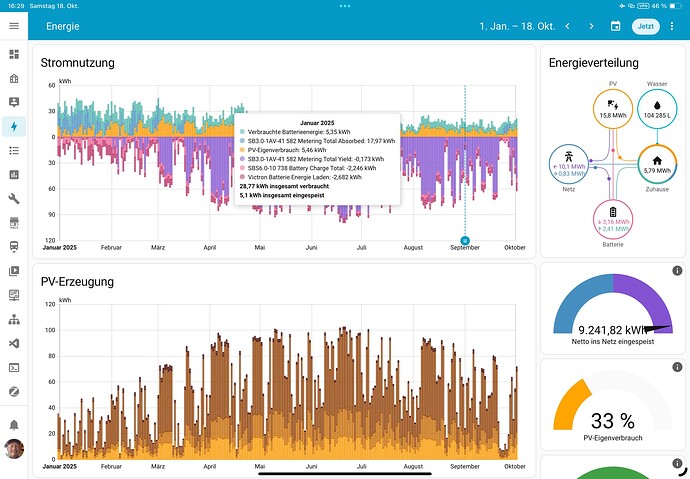The width and height of the screenshot is (690, 479).
Task: Open the network hierarchy sidebar icon
Action: point(14,319)
